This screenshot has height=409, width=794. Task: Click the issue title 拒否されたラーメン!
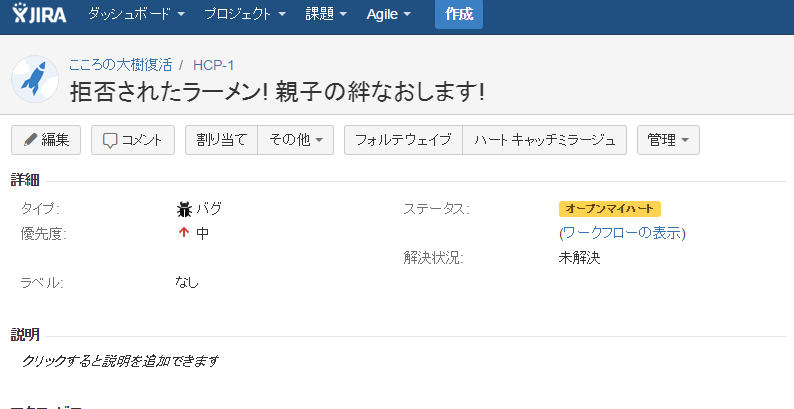click(x=277, y=92)
